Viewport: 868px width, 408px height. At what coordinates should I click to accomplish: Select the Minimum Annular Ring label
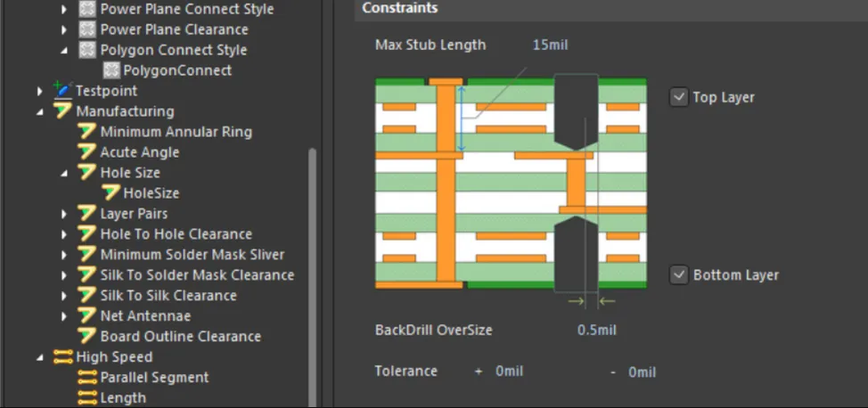point(176,131)
